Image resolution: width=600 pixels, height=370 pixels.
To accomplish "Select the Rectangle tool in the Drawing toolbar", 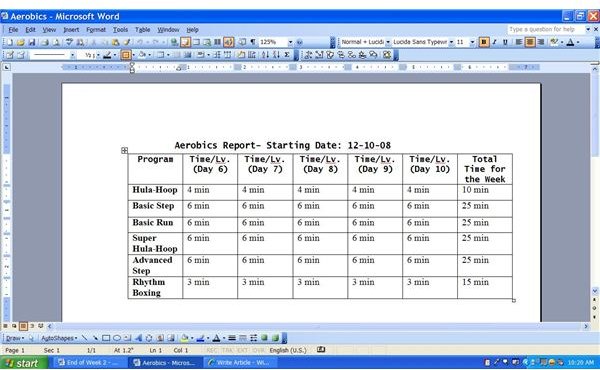I will coord(106,338).
